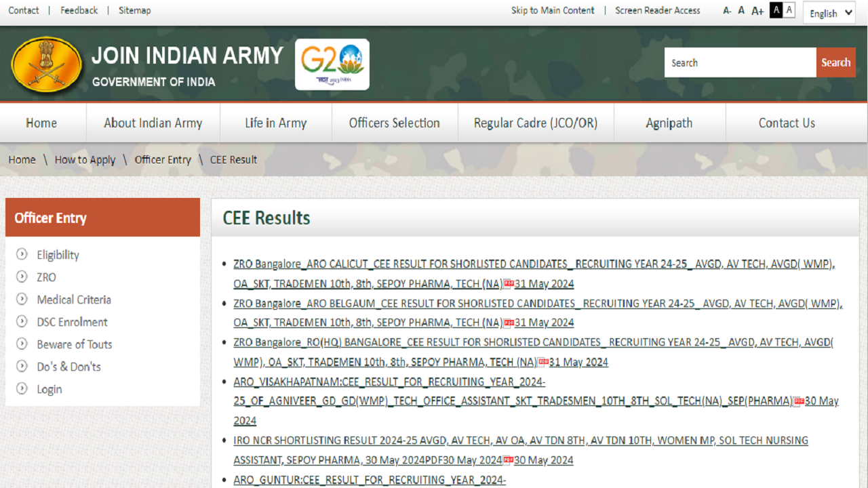868x488 pixels.
Task: Increase font size with A+ button
Action: point(757,11)
